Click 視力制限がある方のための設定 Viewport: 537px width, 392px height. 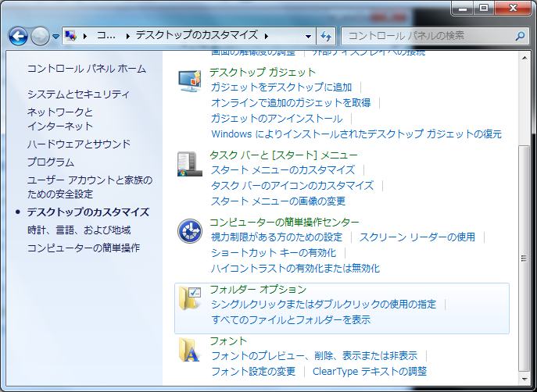[277, 237]
